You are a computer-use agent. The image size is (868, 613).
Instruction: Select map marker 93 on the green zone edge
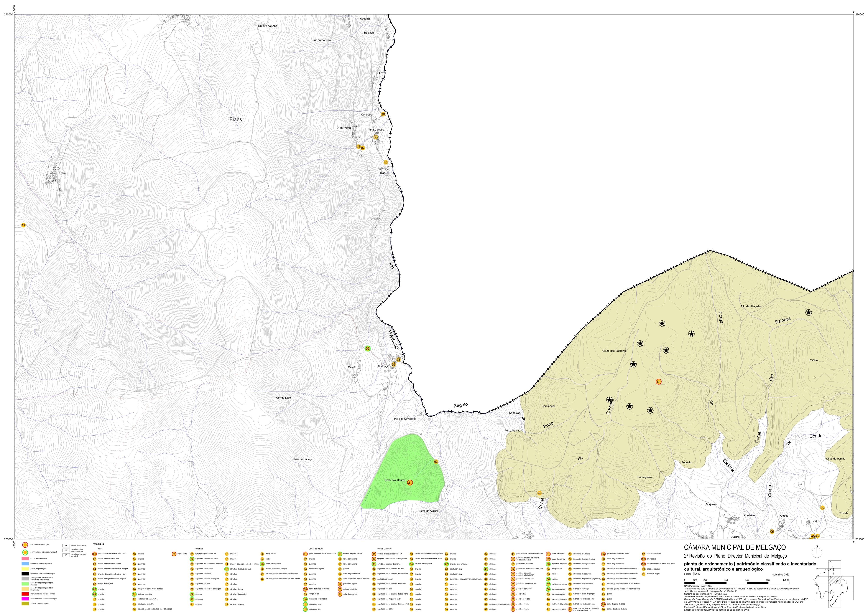coord(436,462)
